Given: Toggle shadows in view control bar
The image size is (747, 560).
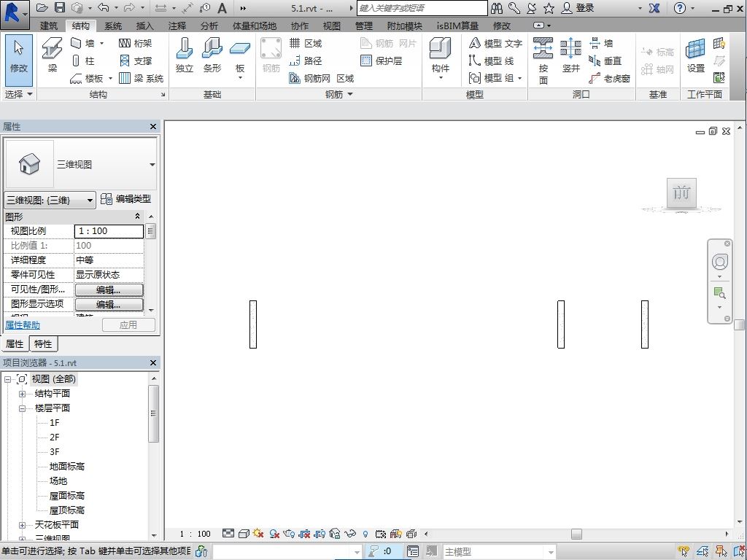Looking at the screenshot, I should pyautogui.click(x=274, y=534).
